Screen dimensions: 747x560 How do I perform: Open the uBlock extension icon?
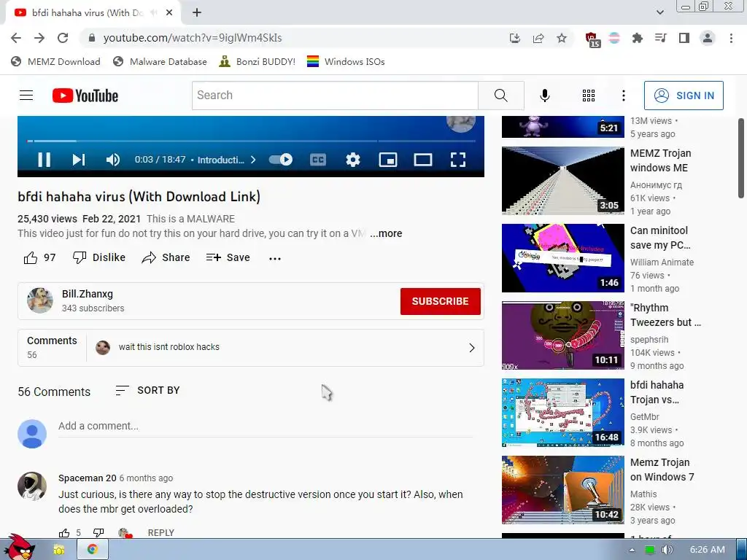(x=592, y=39)
